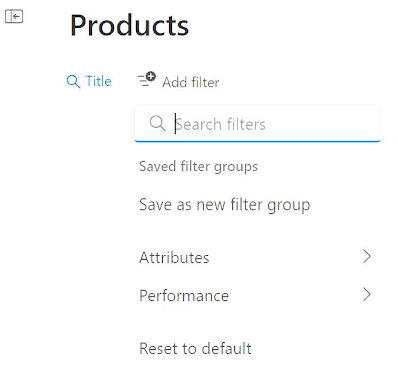398x369 pixels.
Task: Click the Products page heading
Action: point(129,26)
